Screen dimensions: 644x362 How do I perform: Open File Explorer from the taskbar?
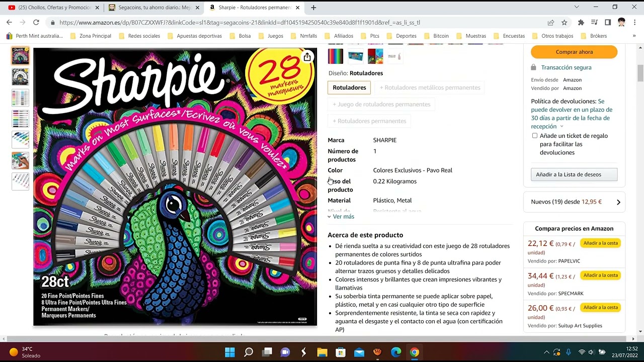(322, 352)
